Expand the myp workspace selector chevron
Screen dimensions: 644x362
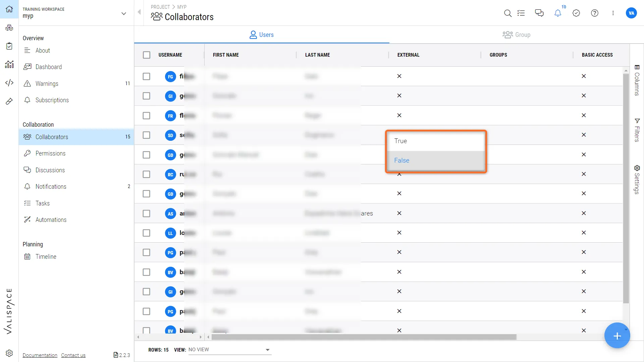(124, 13)
